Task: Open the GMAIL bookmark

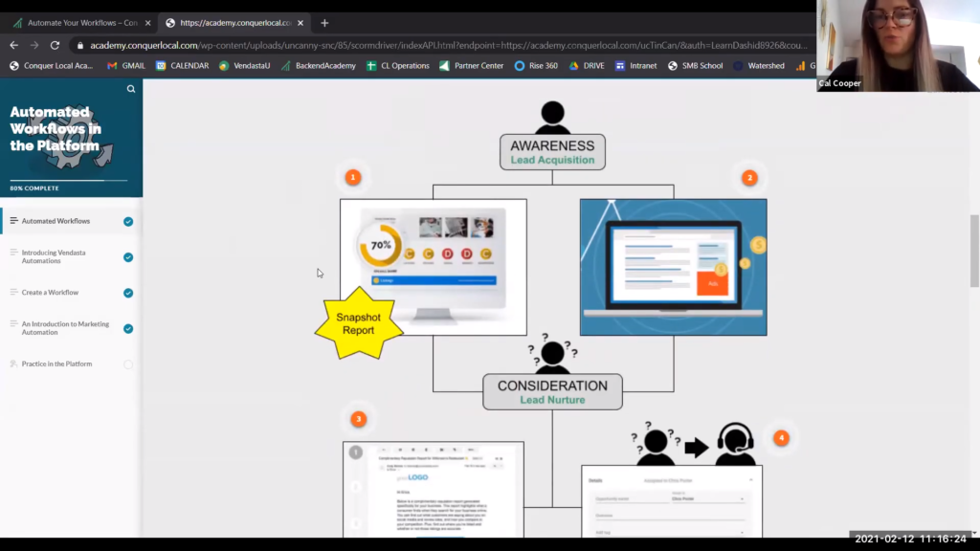Action: tap(126, 66)
